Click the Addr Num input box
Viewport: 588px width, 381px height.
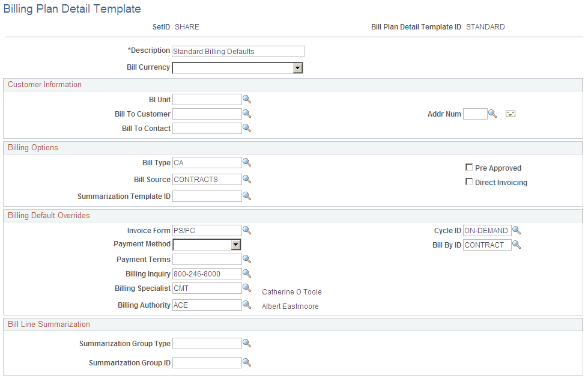[475, 114]
